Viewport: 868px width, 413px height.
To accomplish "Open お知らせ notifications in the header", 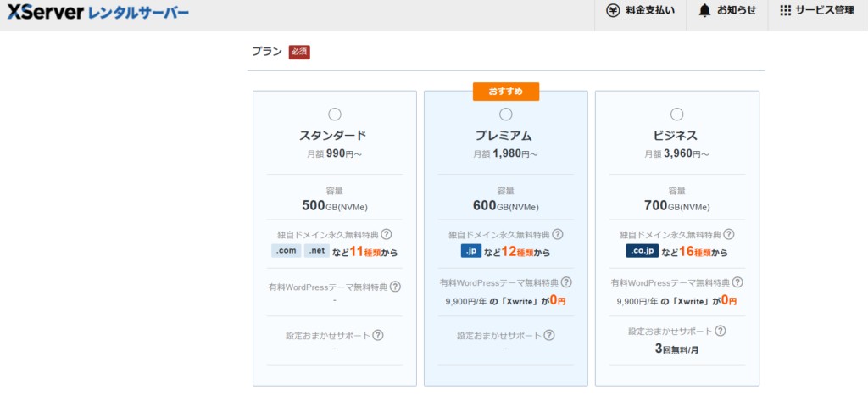I will pos(726,11).
